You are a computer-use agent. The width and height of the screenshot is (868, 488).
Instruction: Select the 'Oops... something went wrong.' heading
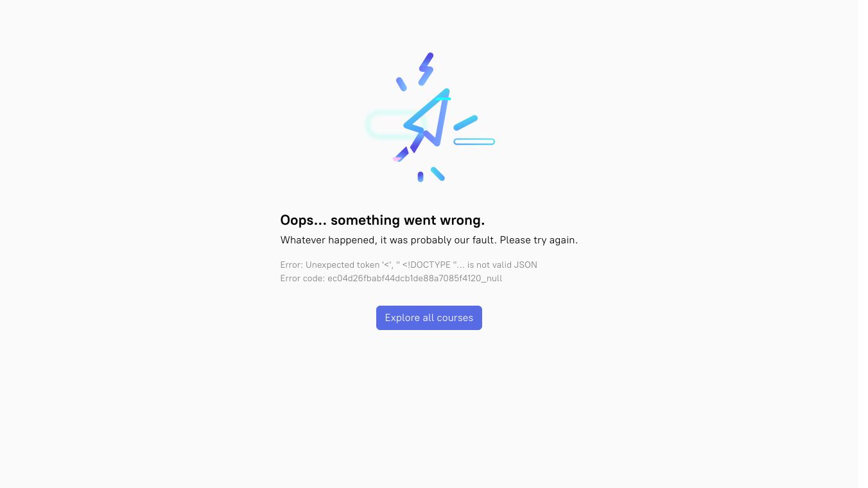pyautogui.click(x=383, y=220)
